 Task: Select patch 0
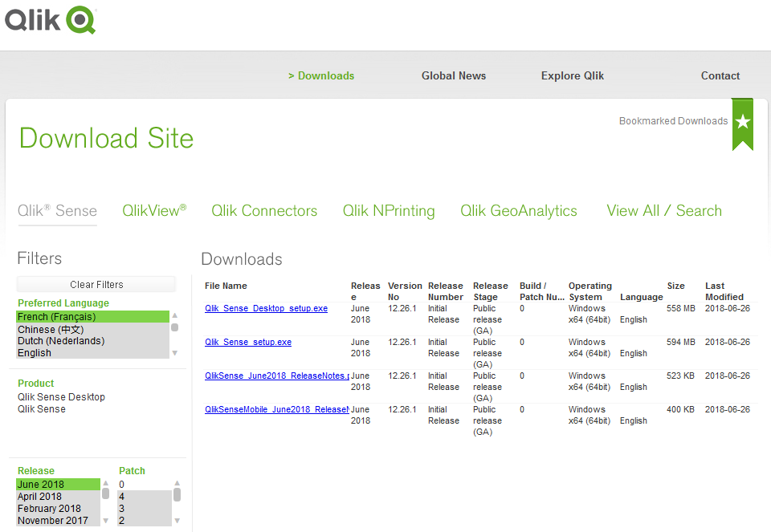tap(145, 485)
